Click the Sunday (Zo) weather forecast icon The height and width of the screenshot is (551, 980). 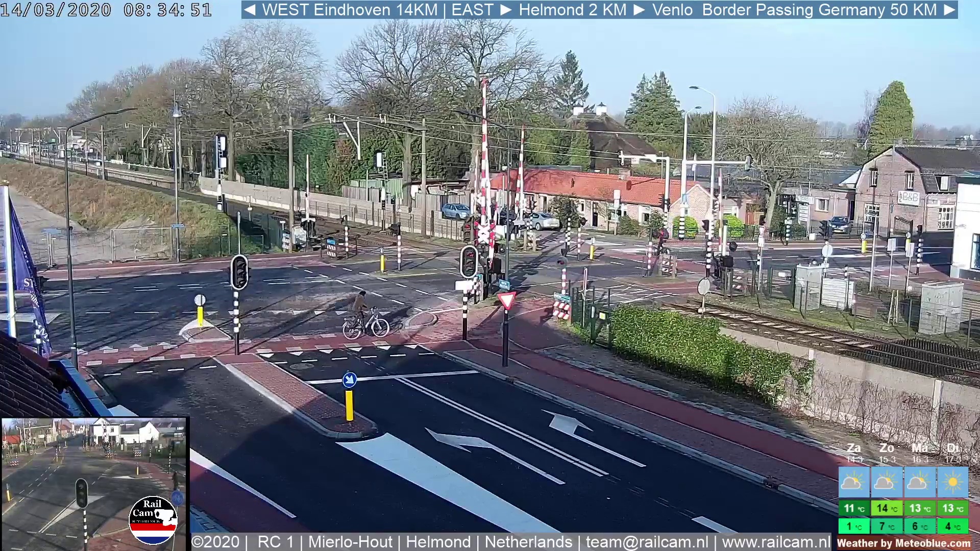[x=887, y=482]
